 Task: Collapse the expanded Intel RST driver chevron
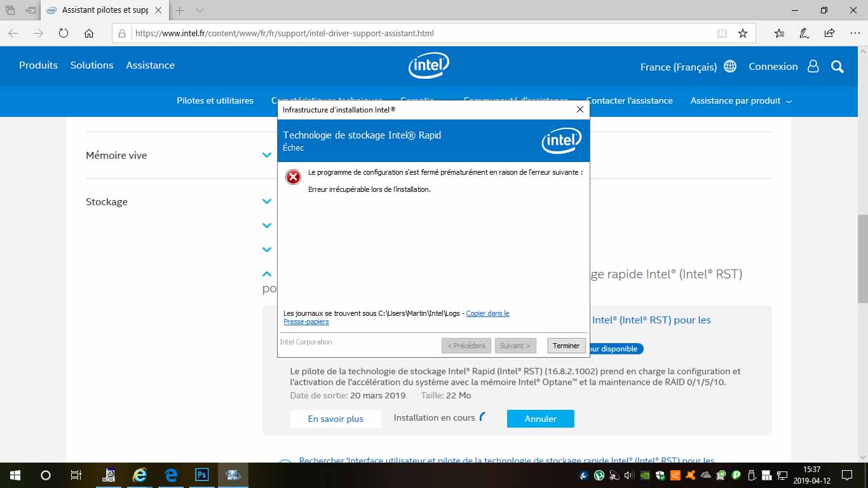pos(267,274)
